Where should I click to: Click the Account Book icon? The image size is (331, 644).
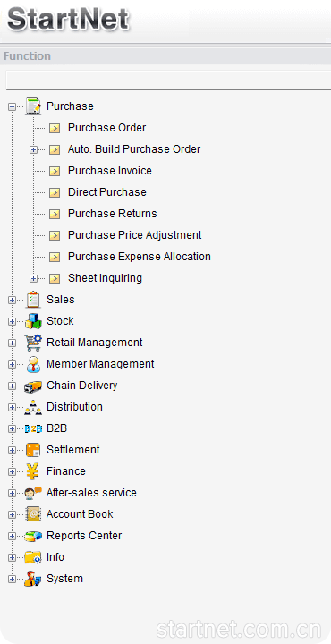point(33,514)
